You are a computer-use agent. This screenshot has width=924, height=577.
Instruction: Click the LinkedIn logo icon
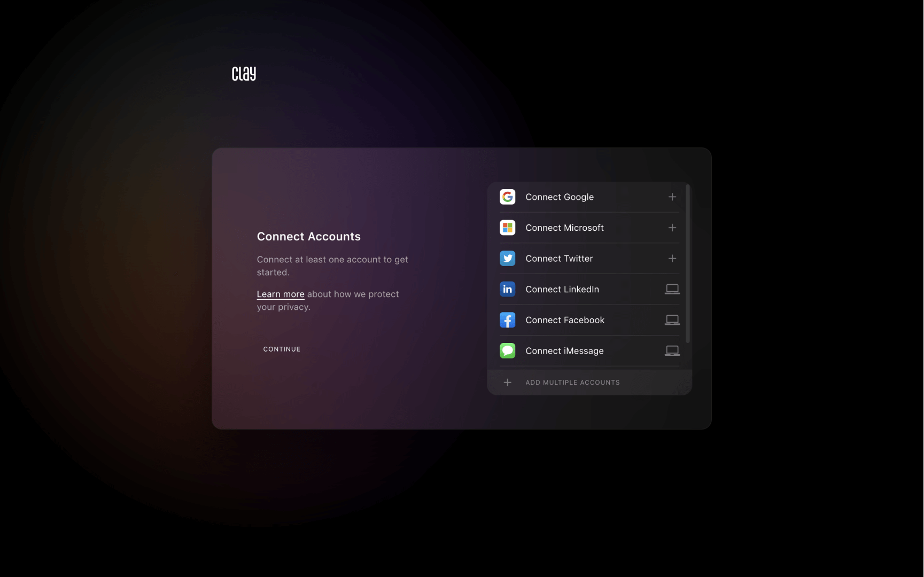tap(507, 289)
